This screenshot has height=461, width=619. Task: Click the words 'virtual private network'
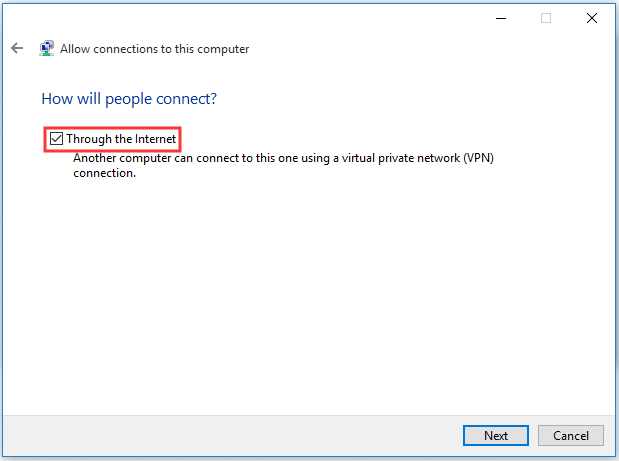401,158
